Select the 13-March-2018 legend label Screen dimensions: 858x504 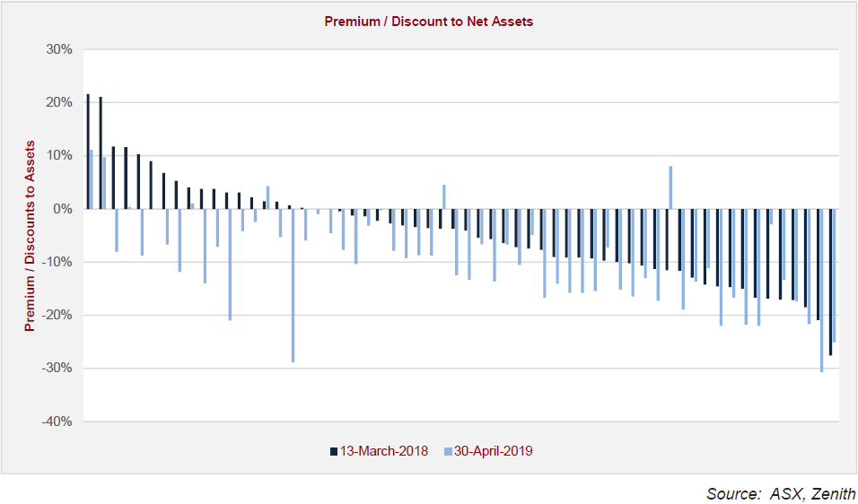click(384, 451)
